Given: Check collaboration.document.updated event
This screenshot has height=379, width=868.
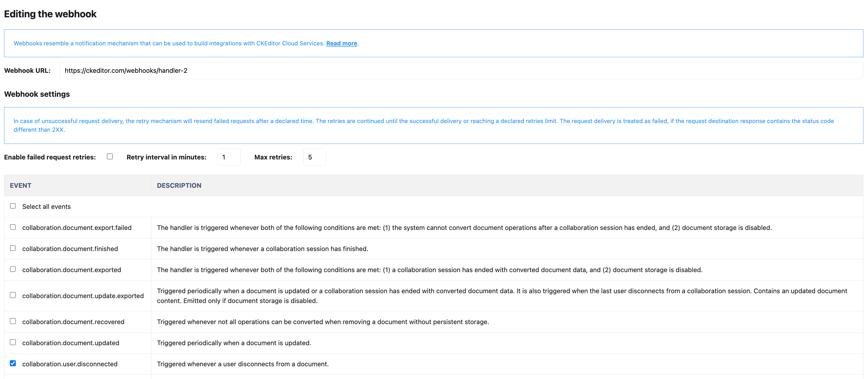Looking at the screenshot, I should (x=13, y=342).
